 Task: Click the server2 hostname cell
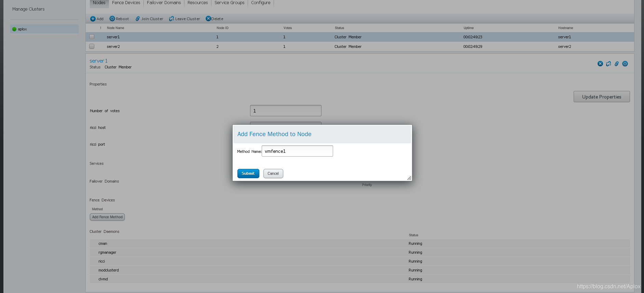pyautogui.click(x=564, y=46)
